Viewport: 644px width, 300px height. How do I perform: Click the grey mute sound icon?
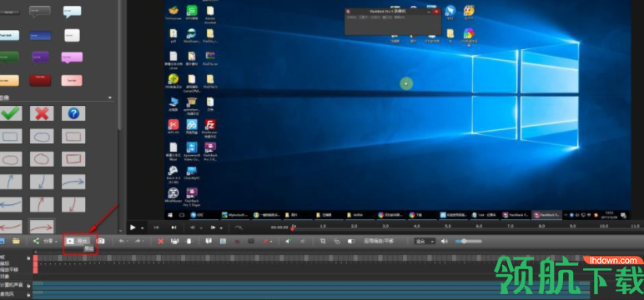[x=303, y=242]
